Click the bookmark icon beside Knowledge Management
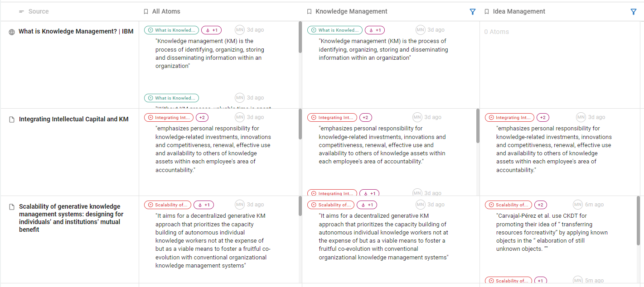 pos(309,12)
